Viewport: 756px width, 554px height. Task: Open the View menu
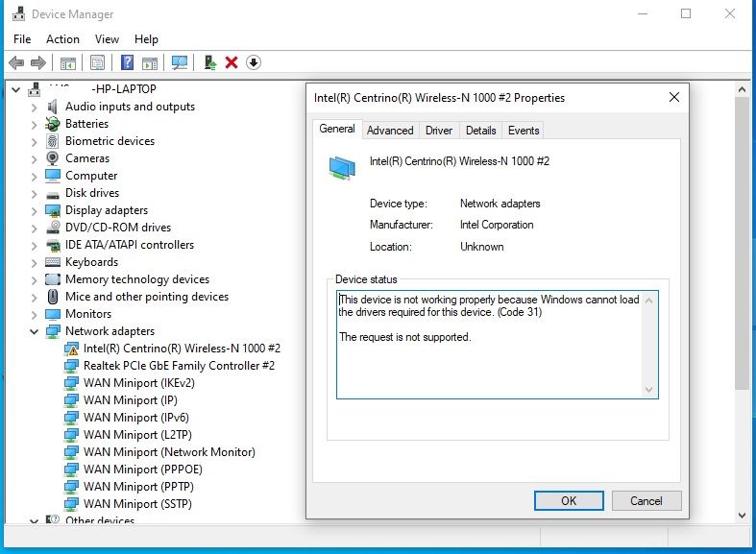click(x=107, y=39)
